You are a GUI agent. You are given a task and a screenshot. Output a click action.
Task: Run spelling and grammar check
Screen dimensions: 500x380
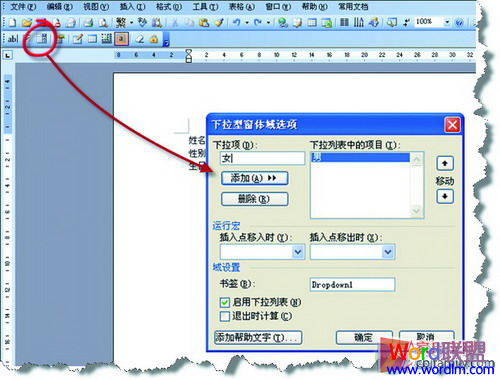[142, 23]
